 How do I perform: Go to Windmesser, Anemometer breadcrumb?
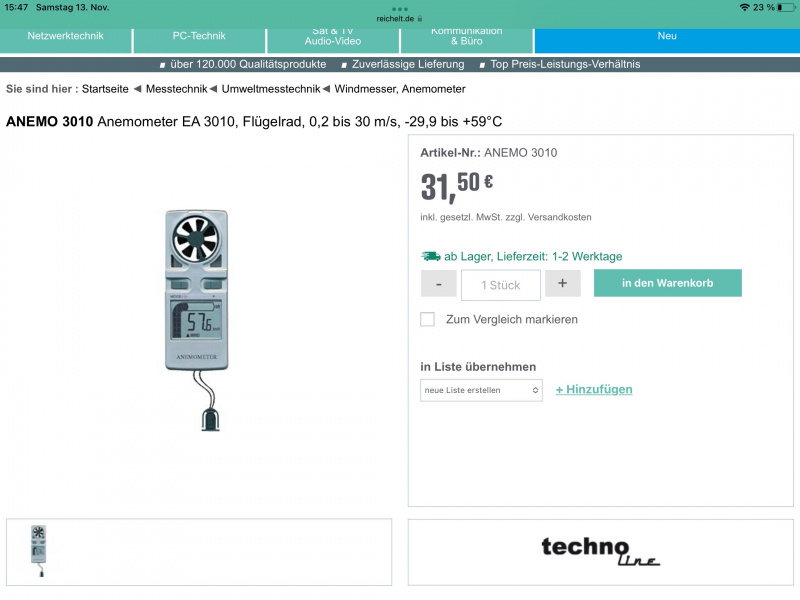(400, 89)
